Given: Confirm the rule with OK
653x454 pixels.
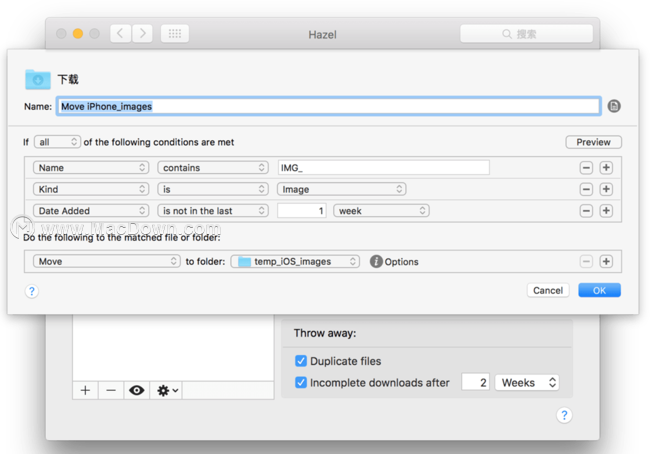Looking at the screenshot, I should [x=599, y=290].
